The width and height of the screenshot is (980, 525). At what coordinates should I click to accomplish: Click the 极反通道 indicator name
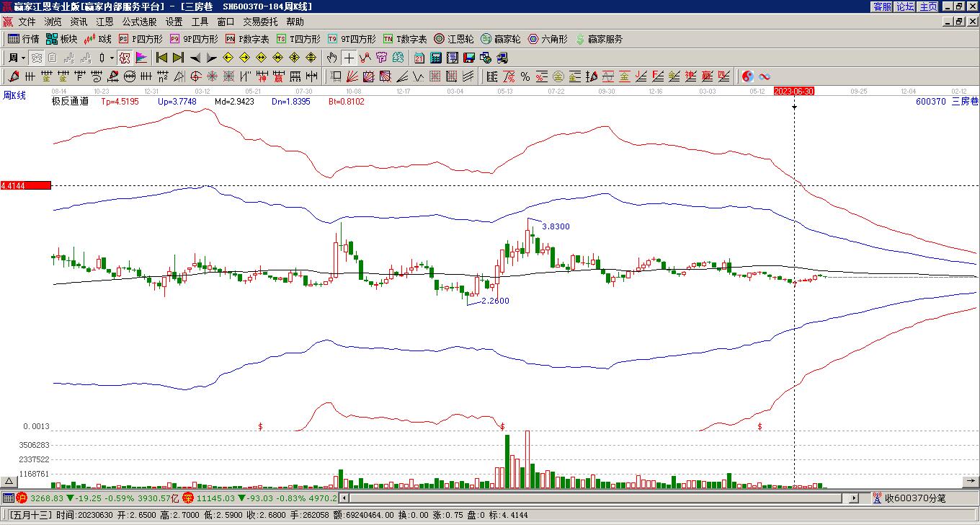point(70,102)
